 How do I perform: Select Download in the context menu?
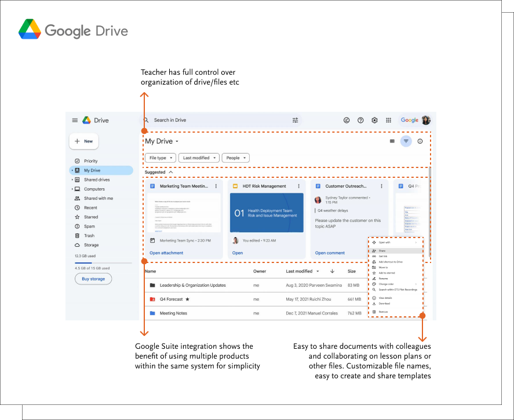(384, 303)
